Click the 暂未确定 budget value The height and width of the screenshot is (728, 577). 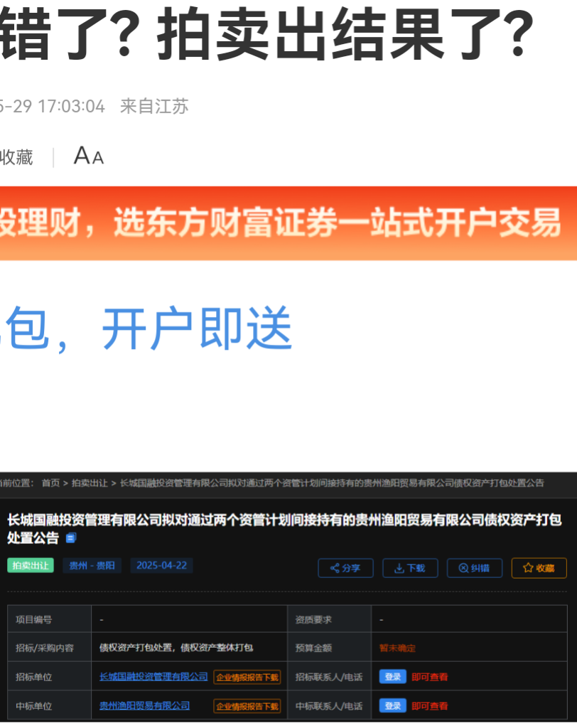[x=397, y=648]
